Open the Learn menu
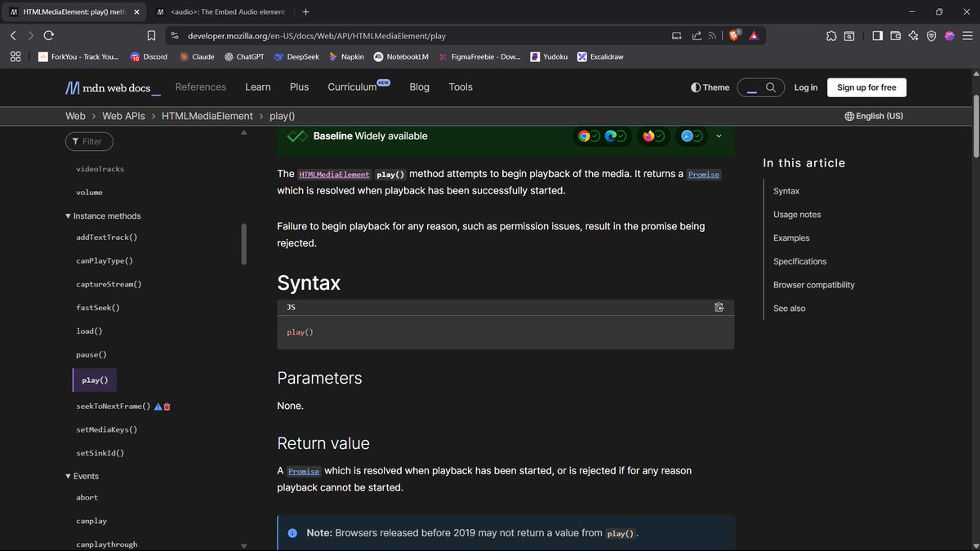This screenshot has width=980, height=551. point(258,87)
